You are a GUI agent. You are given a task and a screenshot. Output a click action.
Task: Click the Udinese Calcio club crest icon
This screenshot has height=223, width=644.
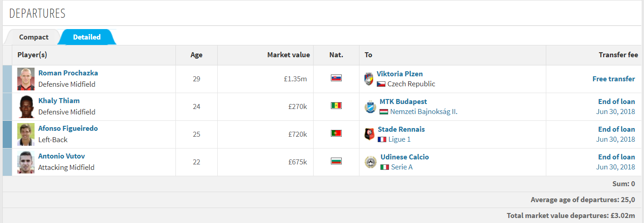point(370,162)
